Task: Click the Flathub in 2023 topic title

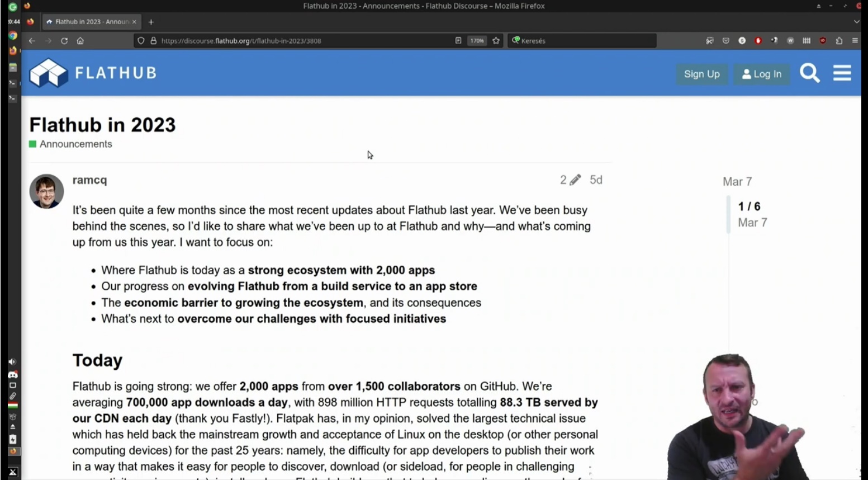Action: pos(102,125)
